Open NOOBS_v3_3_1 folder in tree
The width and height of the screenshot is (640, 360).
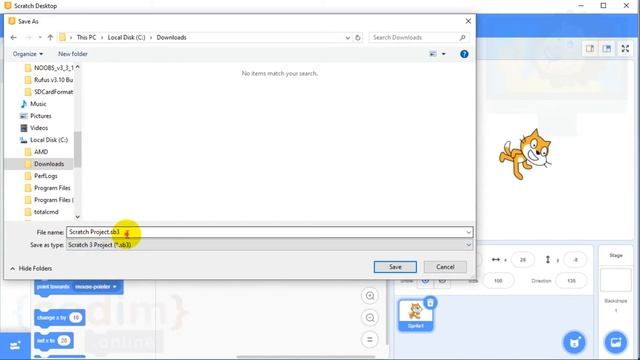coord(49,68)
